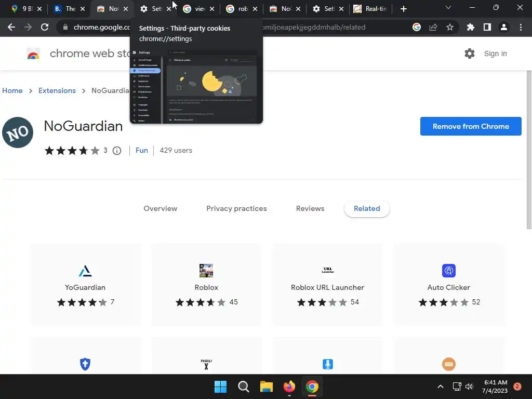Go to Extensions breadcrumb
Screen dimensions: 532x399
click(57, 90)
